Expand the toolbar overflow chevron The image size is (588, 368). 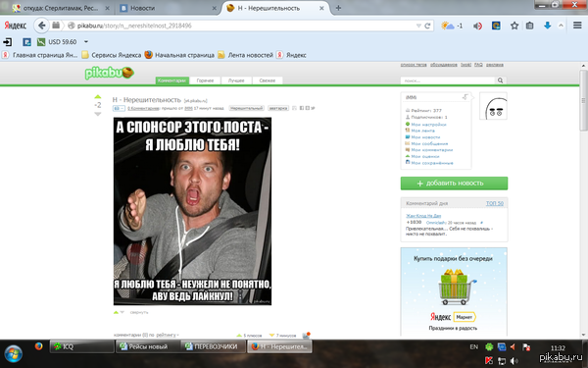[x=561, y=26]
